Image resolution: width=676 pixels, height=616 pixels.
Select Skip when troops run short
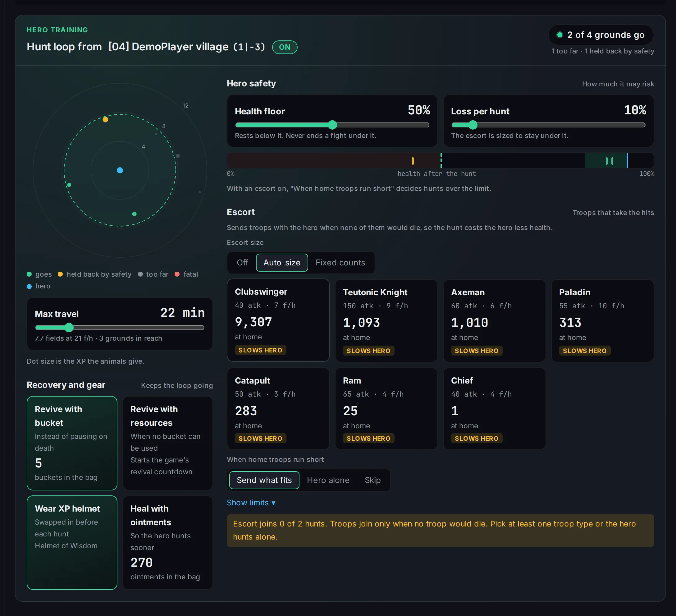tap(372, 480)
